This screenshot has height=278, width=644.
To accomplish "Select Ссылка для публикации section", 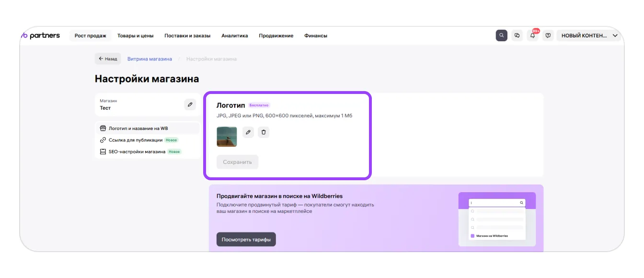I will (x=148, y=140).
